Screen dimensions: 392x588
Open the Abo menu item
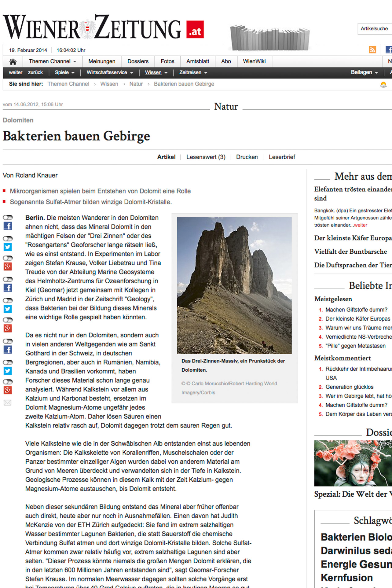(226, 61)
